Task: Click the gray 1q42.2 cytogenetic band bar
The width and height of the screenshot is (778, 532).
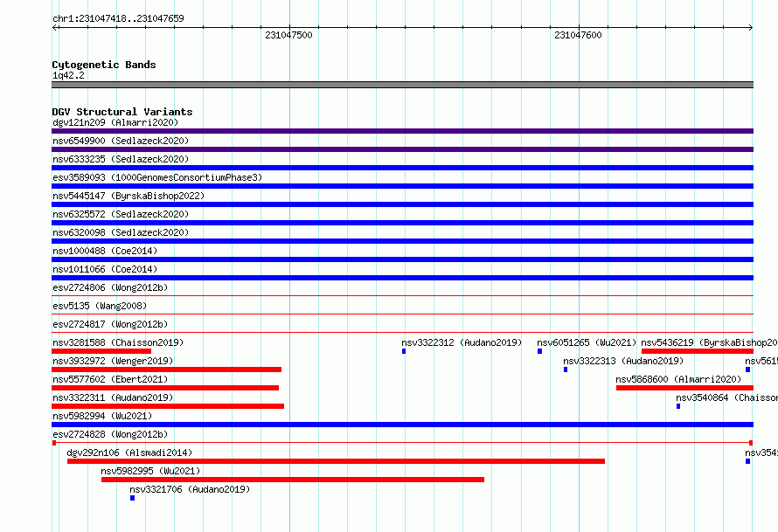Action: (x=402, y=85)
